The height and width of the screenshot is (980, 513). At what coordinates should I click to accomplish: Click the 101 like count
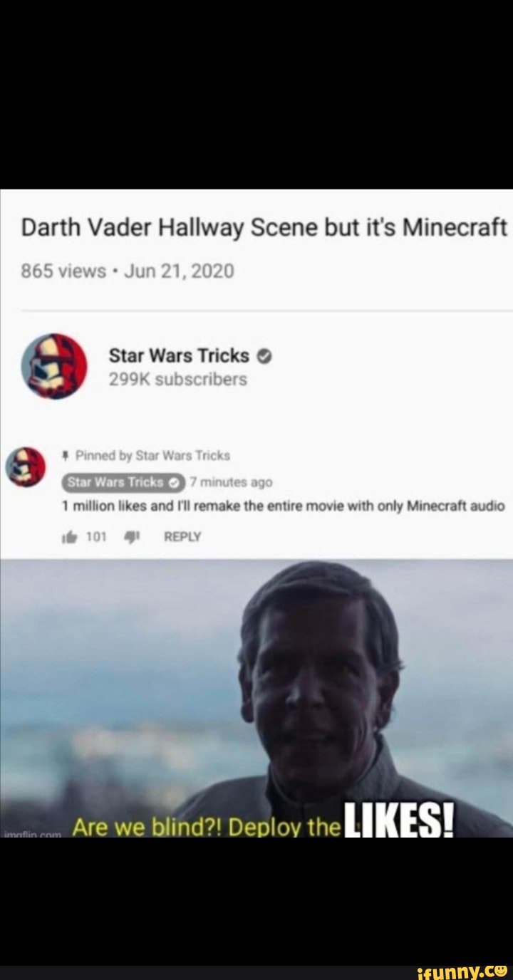pos(95,538)
